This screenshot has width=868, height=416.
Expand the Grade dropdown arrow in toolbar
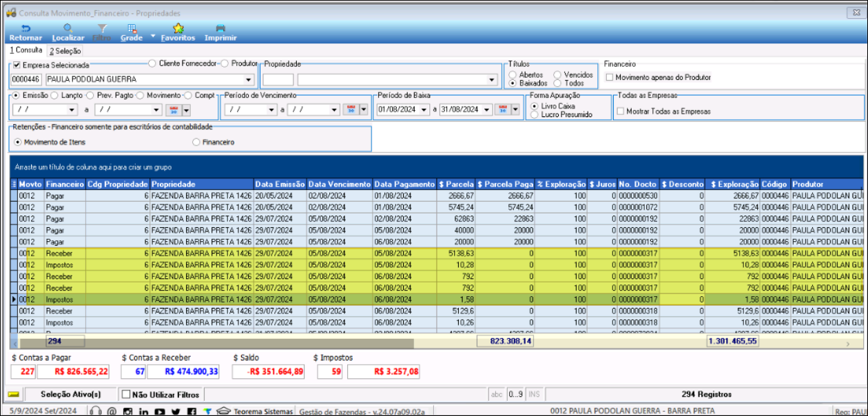pos(153,36)
